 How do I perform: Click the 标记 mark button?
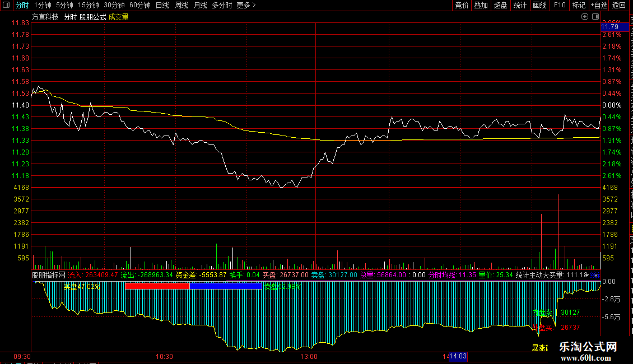click(x=579, y=5)
